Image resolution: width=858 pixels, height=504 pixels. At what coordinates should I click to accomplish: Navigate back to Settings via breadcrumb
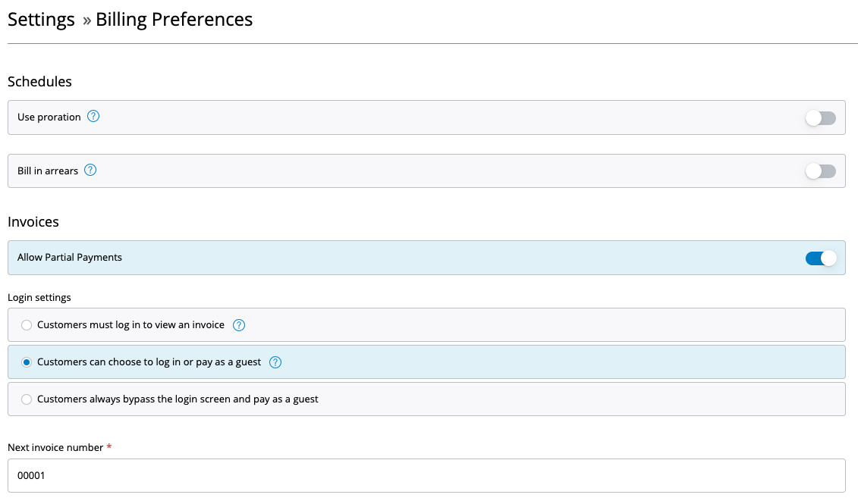pyautogui.click(x=41, y=20)
